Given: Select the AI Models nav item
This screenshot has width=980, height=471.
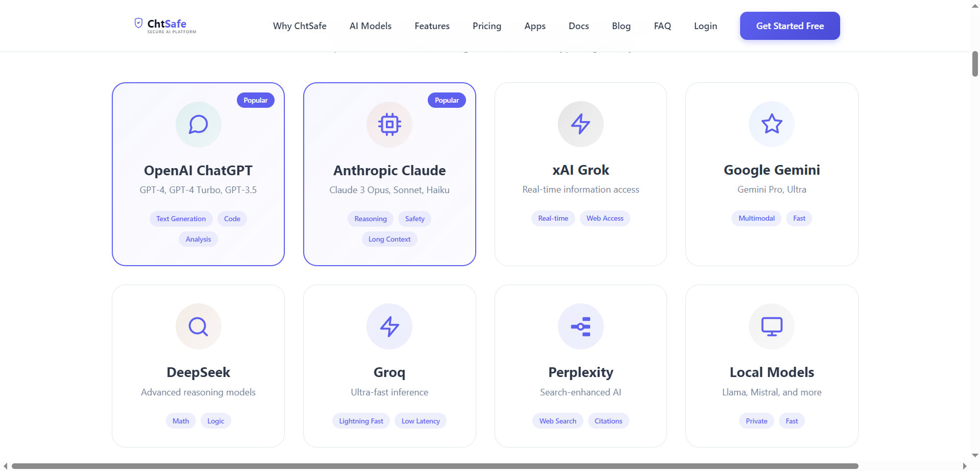Looking at the screenshot, I should [x=370, y=26].
